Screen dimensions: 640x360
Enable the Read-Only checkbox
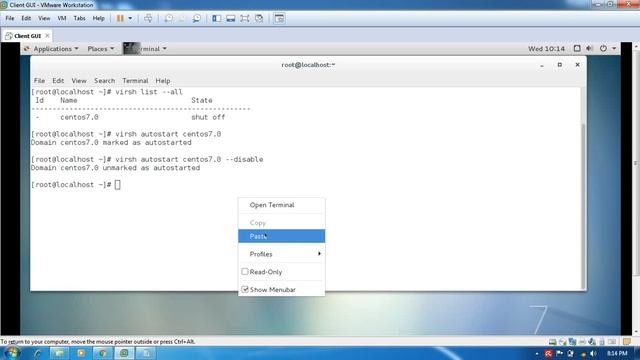tap(245, 271)
